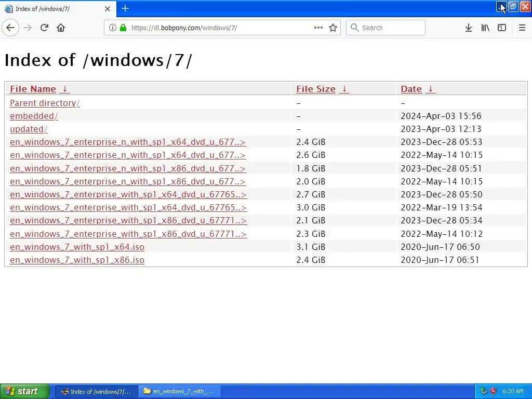Click the 3.1 GiB size cell
532x399 pixels.
(311, 247)
